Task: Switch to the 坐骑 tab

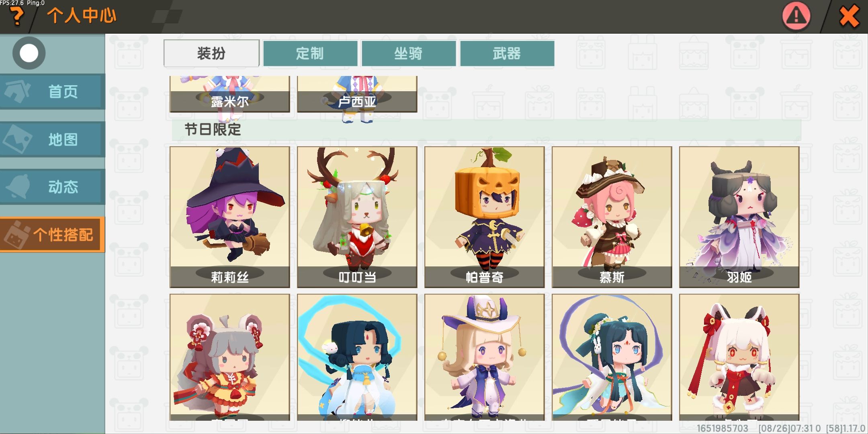Action: (408, 53)
